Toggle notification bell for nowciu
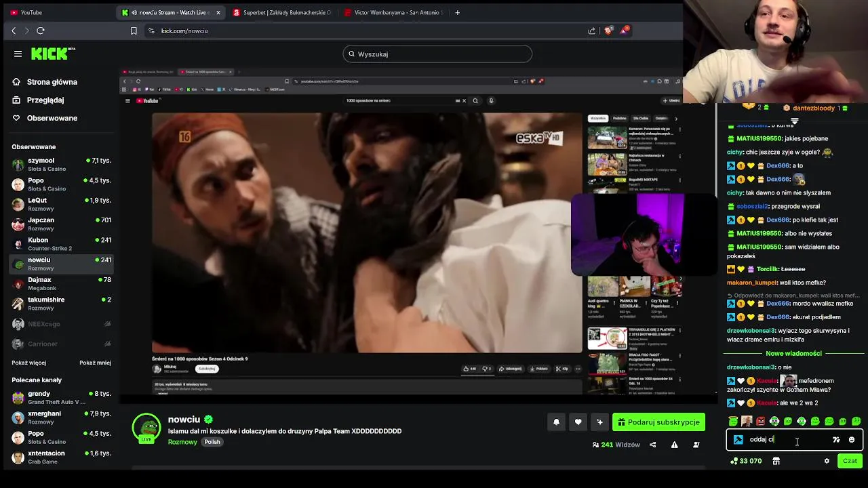The width and height of the screenshot is (868, 488). (556, 422)
